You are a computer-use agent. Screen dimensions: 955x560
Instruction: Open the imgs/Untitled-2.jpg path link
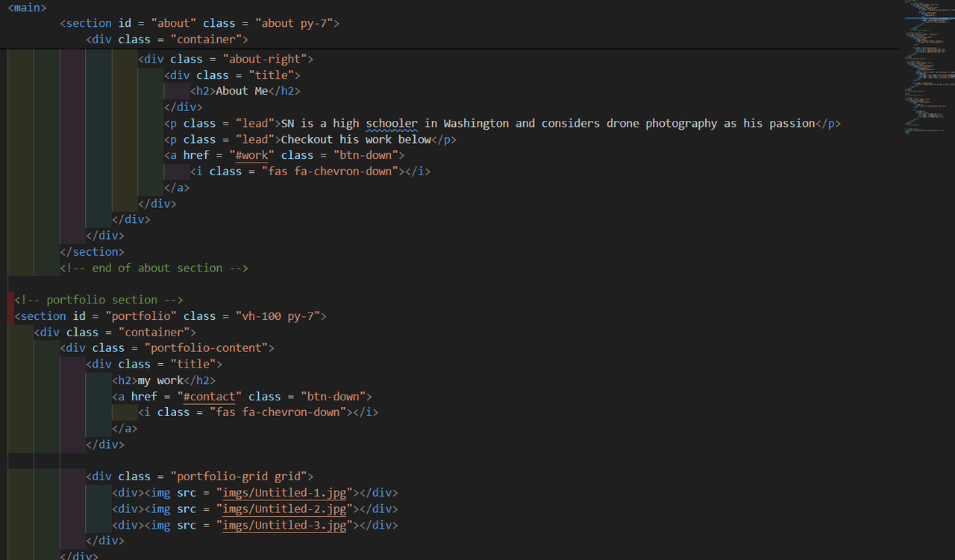click(286, 509)
